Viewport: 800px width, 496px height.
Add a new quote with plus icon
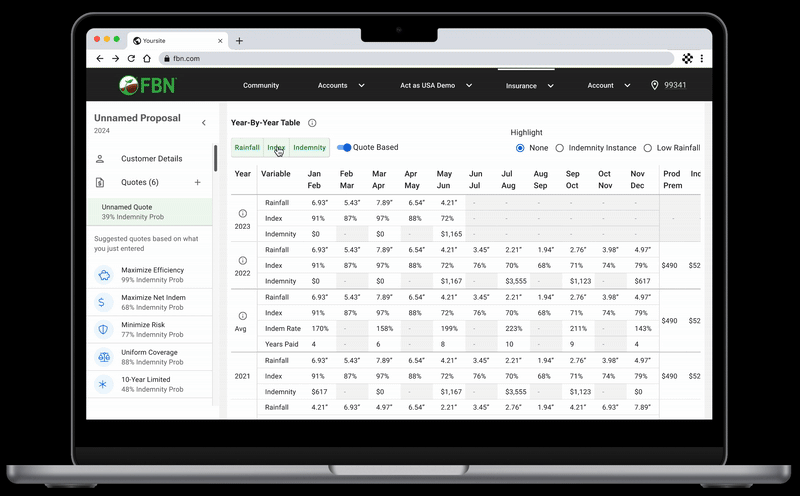click(x=197, y=182)
